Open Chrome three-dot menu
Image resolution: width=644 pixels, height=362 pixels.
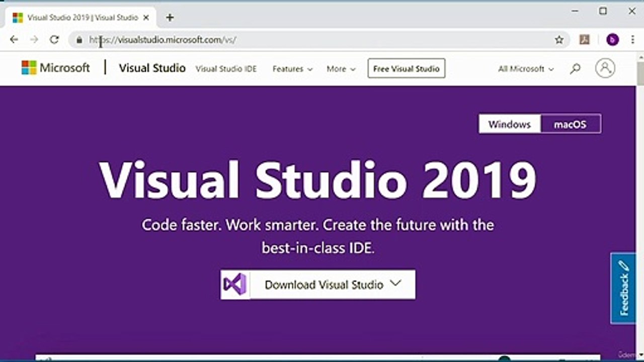[632, 40]
